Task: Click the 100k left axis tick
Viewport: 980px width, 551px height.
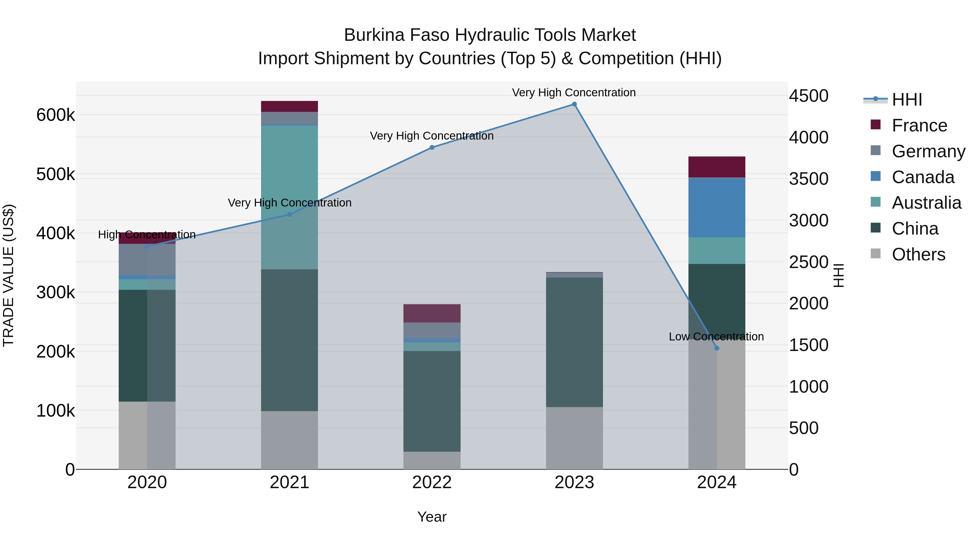Action: (56, 411)
